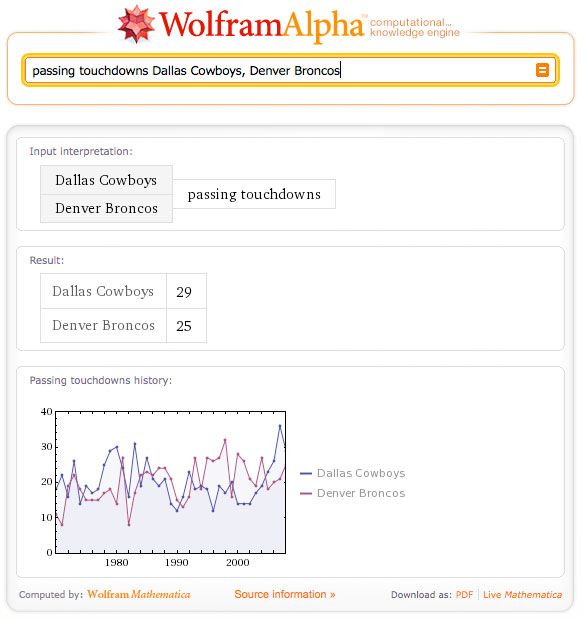Click the result value 25
The image size is (583, 619).
tap(184, 326)
